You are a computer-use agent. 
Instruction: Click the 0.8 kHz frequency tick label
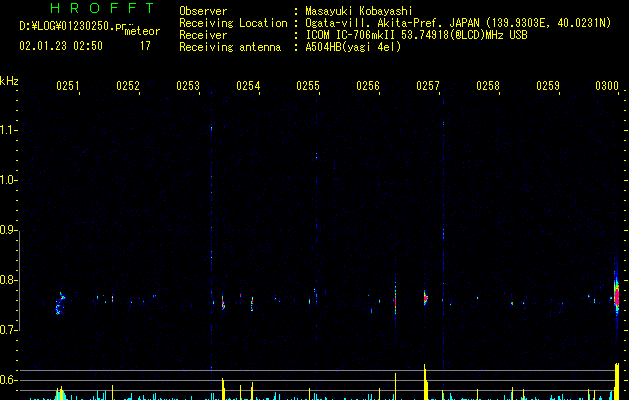click(x=9, y=280)
